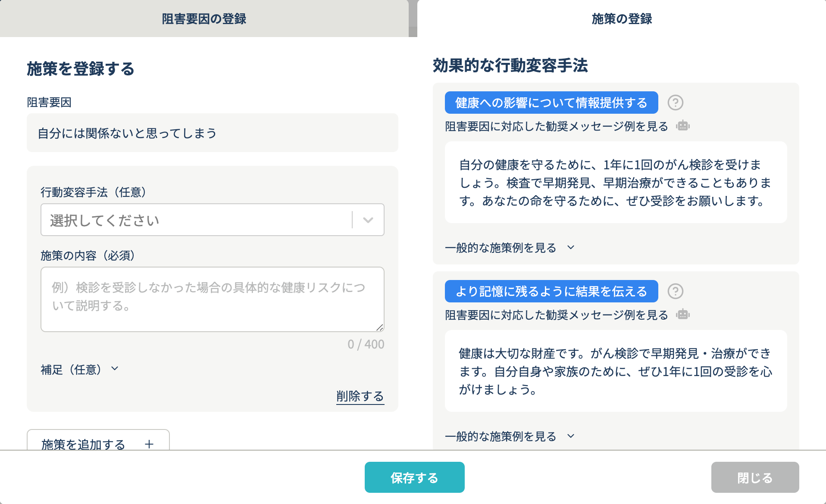This screenshot has height=504, width=826.
Task: Click the 阻害要因 field showing 自分には関係ないと思ってしまう
Action: click(x=212, y=133)
